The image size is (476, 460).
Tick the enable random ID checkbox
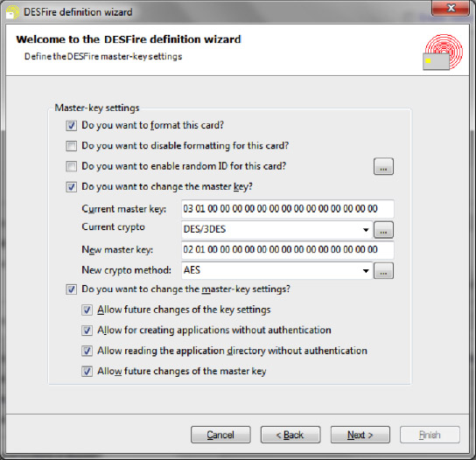point(72,166)
